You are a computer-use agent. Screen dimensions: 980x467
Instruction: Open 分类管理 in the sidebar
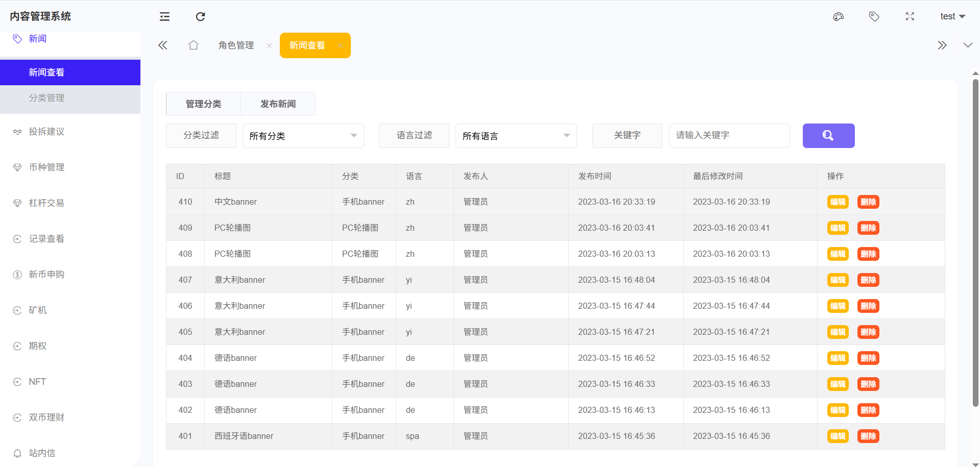[x=46, y=98]
